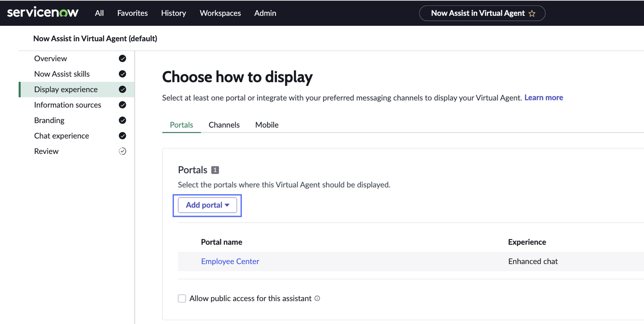Click the Portals count badge

click(215, 170)
